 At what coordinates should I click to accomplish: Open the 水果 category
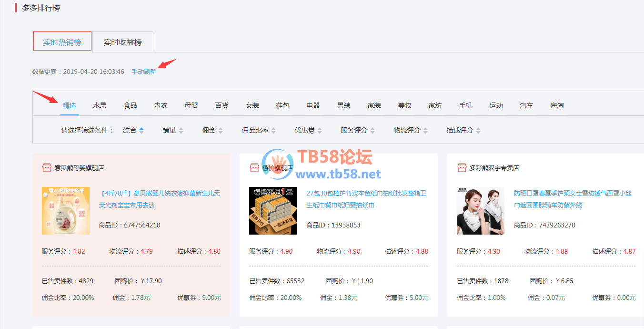(x=100, y=105)
